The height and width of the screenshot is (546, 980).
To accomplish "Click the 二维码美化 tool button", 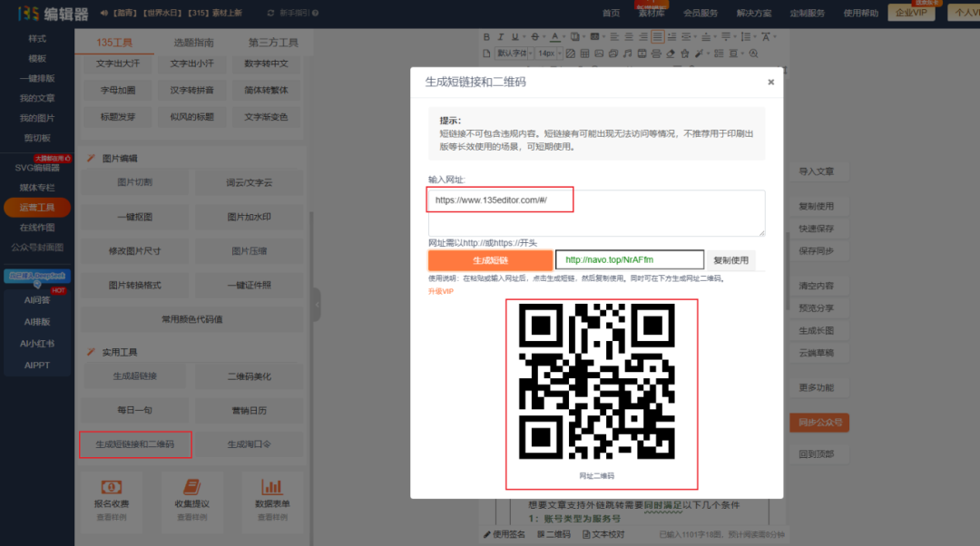I will point(249,376).
